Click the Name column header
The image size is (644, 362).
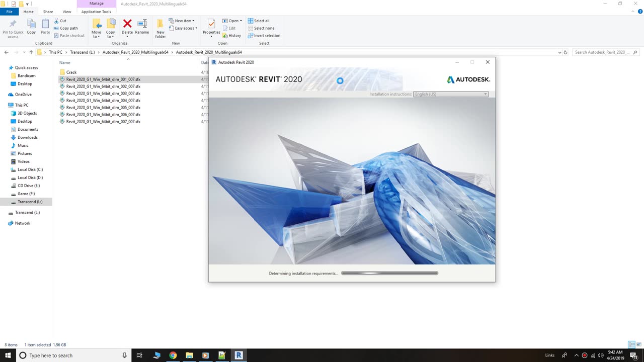coord(65,63)
